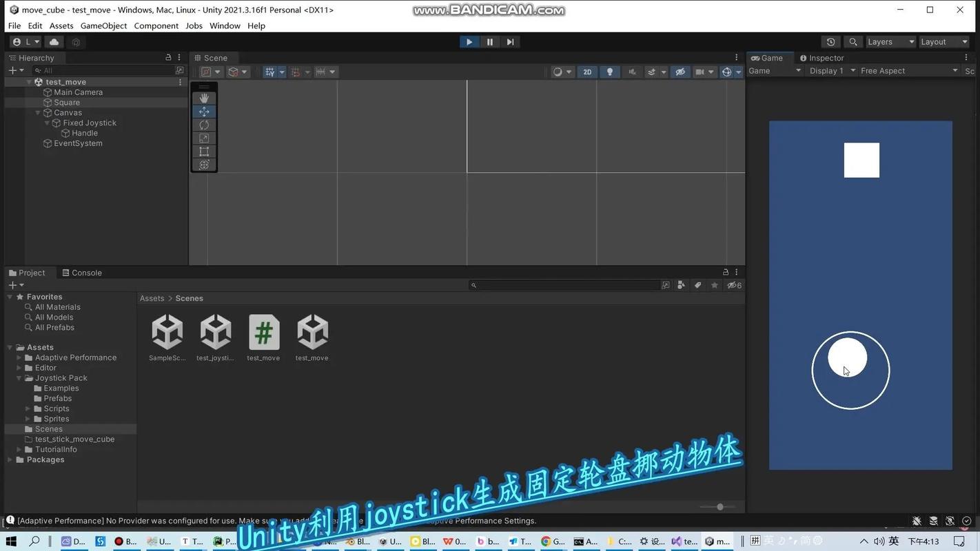Select the Scale tool
The width and height of the screenshot is (980, 551).
[204, 138]
